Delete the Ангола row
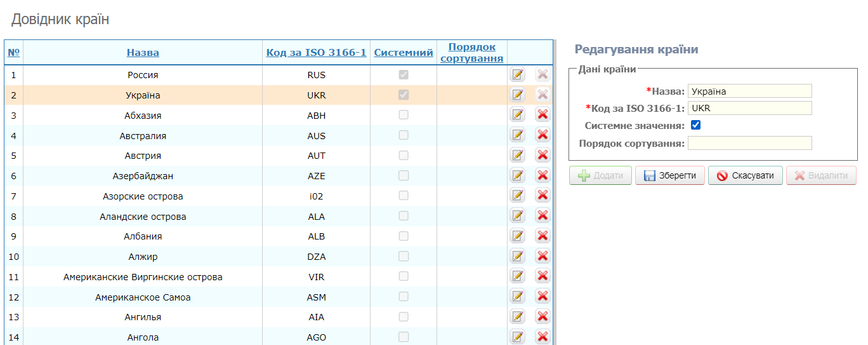This screenshot has height=345, width=868. pyautogui.click(x=542, y=337)
